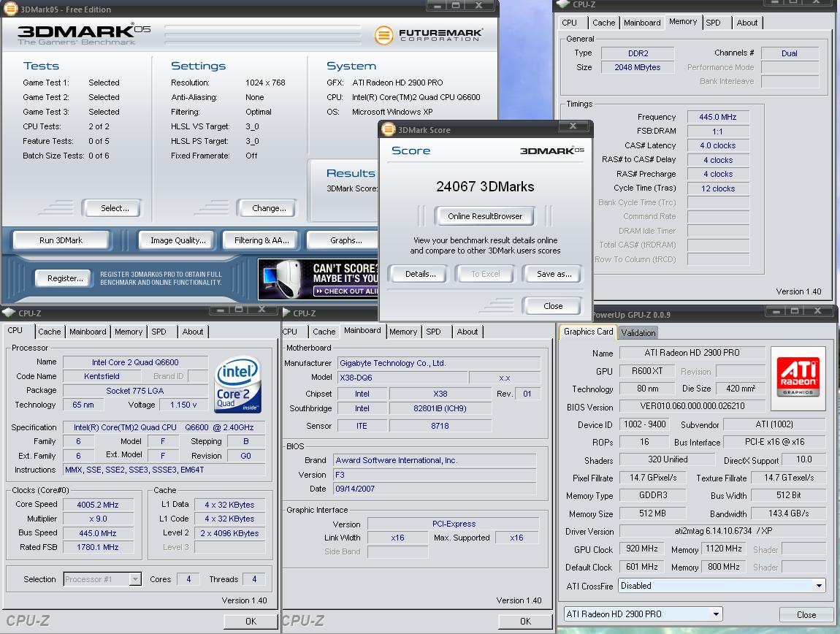
Task: Click Save as... in score dialog
Action: [552, 274]
